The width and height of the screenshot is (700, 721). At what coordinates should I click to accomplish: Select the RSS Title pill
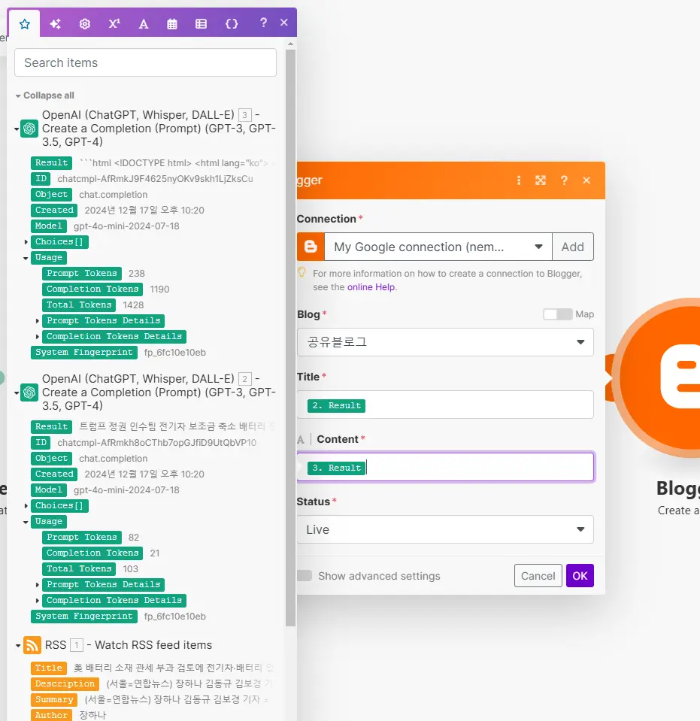[49, 668]
